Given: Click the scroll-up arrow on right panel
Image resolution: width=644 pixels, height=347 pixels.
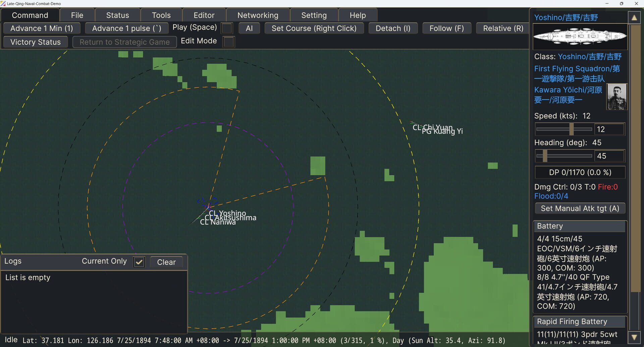Looking at the screenshot, I should tap(635, 17).
